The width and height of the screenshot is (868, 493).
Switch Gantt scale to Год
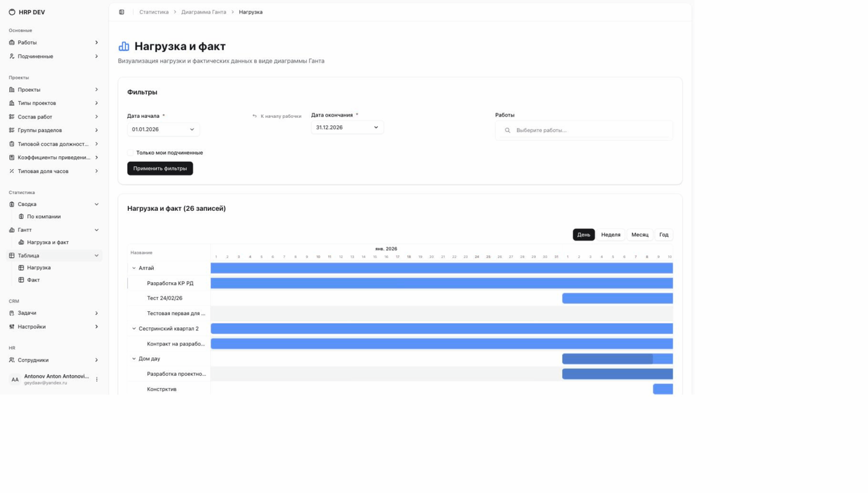tap(664, 235)
